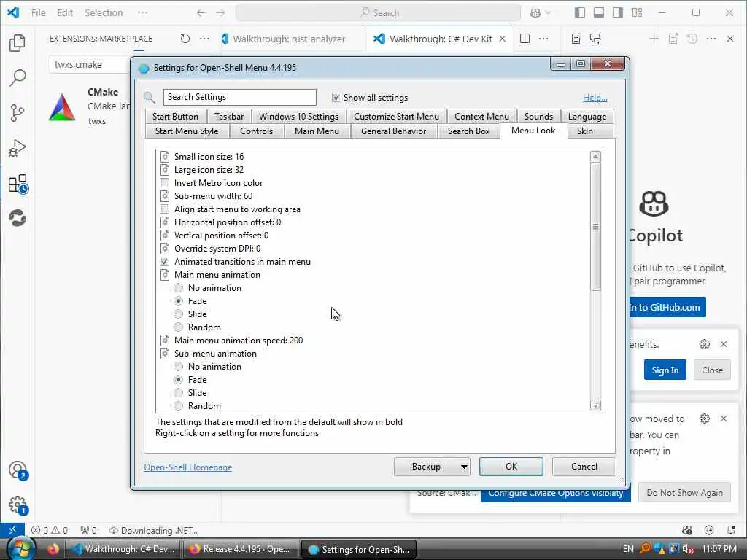The image size is (747, 560).
Task: Open the remote window status bar button
Action: pos(12,530)
